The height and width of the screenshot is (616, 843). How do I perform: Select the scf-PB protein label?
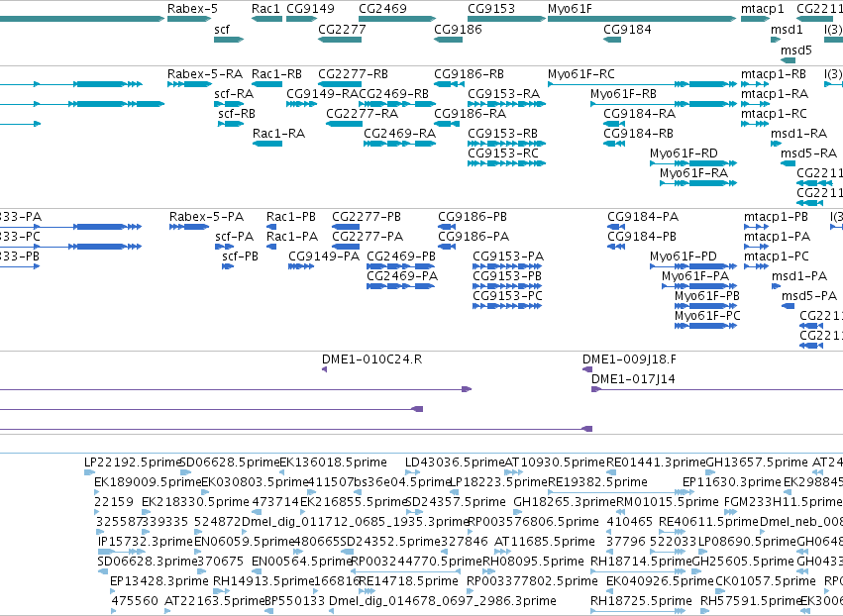pos(241,257)
